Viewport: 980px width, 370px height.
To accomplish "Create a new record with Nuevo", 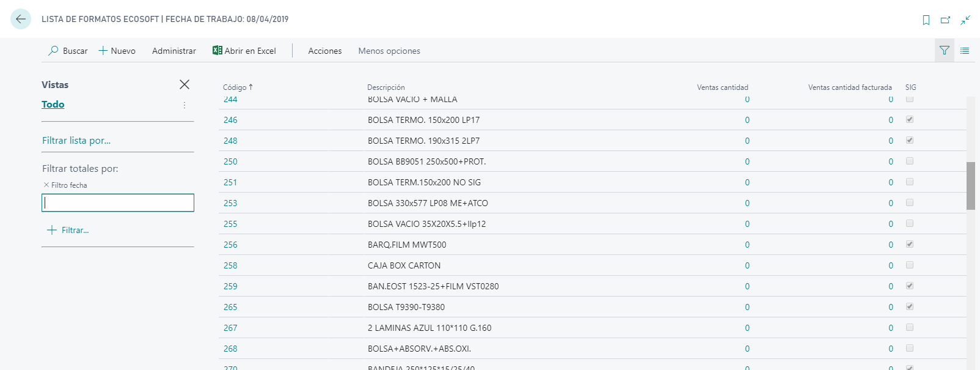I will (x=117, y=51).
